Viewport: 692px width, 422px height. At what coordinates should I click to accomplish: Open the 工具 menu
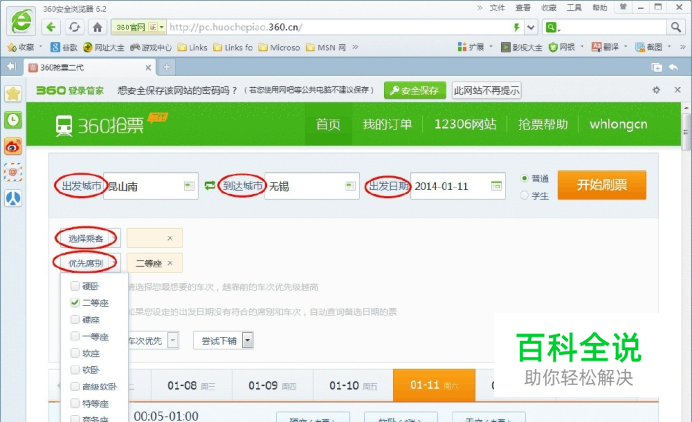tap(574, 8)
